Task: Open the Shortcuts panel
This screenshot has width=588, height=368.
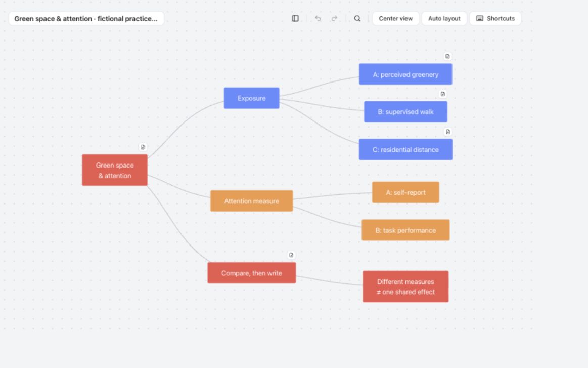Action: click(x=495, y=18)
